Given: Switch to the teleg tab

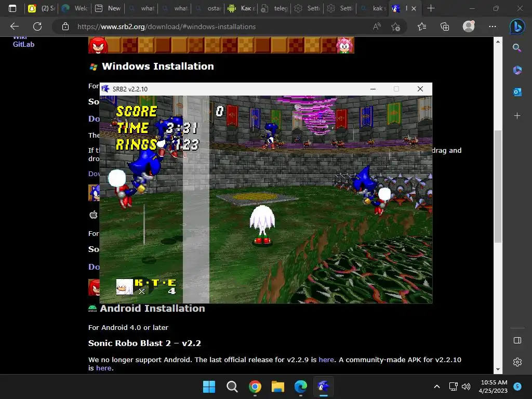Looking at the screenshot, I should pyautogui.click(x=274, y=8).
